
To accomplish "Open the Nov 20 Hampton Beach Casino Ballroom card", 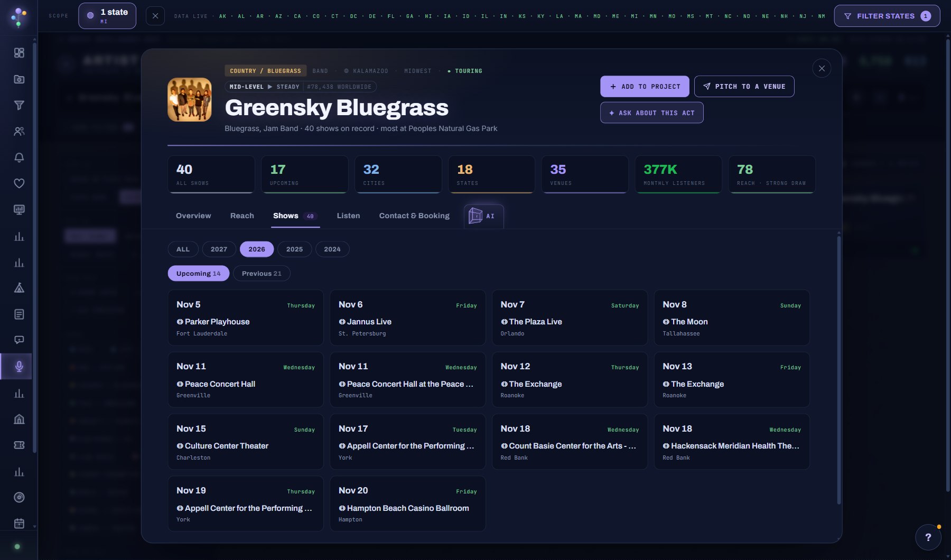I will 408,503.
